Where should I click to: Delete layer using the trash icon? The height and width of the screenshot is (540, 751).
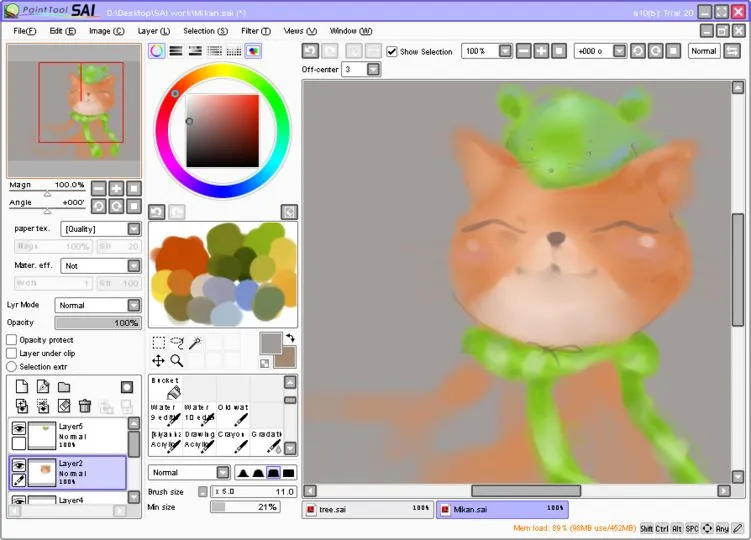tap(85, 406)
